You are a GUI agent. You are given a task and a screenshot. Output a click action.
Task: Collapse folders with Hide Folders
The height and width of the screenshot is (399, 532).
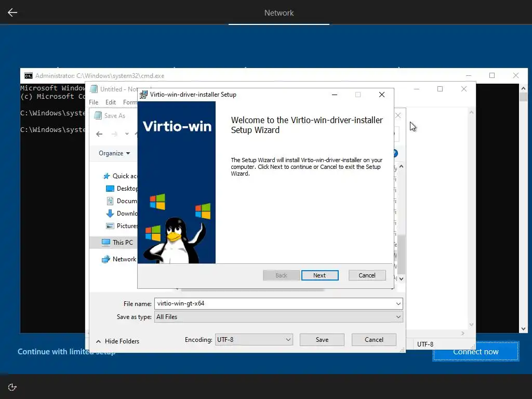click(118, 341)
